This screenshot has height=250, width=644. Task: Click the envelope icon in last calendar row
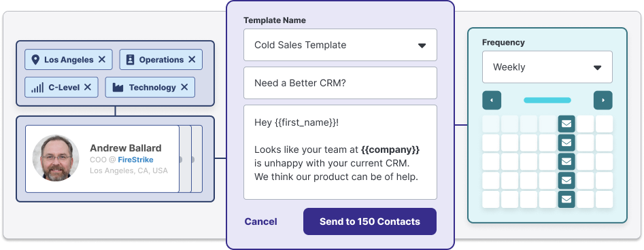coord(566,199)
